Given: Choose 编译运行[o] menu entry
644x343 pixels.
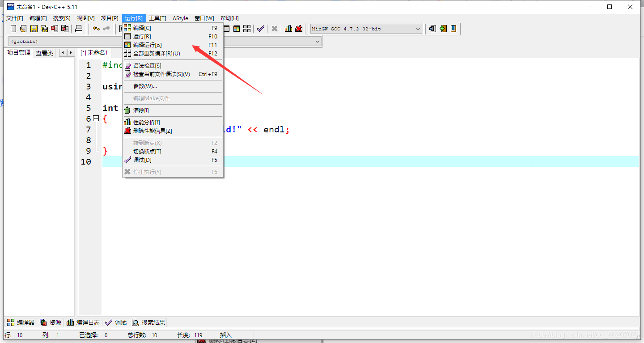Looking at the screenshot, I should pyautogui.click(x=173, y=45).
